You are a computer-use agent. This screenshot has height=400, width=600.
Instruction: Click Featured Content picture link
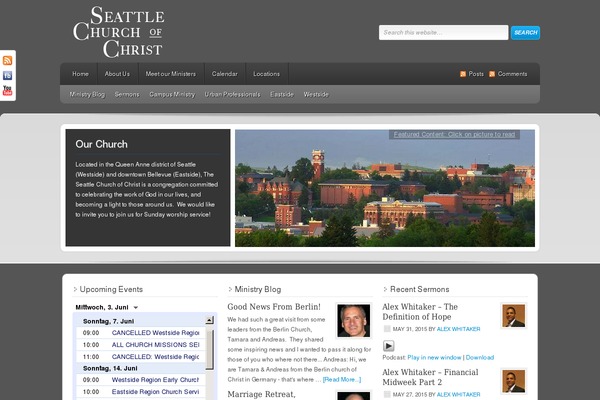[454, 134]
